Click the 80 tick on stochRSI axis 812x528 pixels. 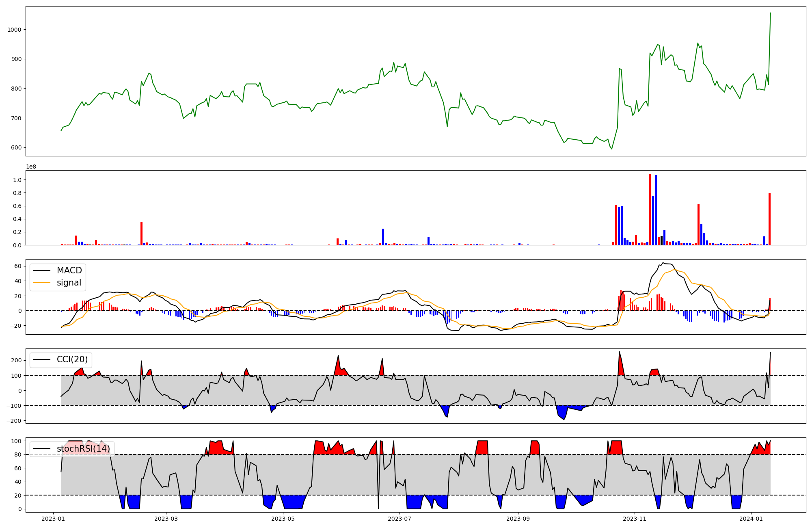pos(18,454)
